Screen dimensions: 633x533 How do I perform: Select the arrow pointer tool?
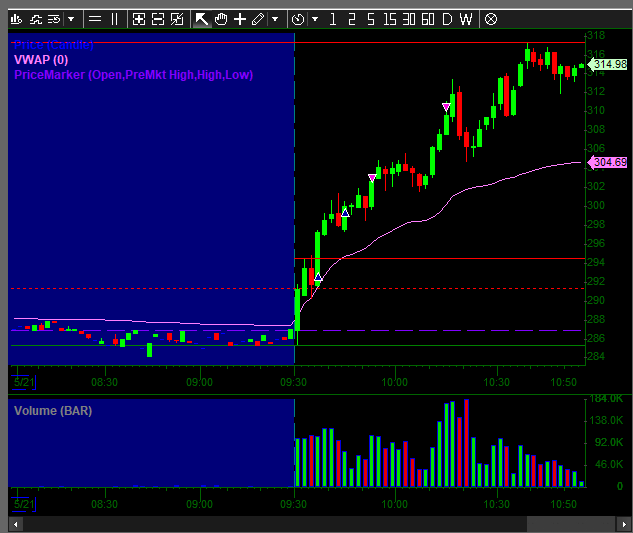pyautogui.click(x=201, y=19)
